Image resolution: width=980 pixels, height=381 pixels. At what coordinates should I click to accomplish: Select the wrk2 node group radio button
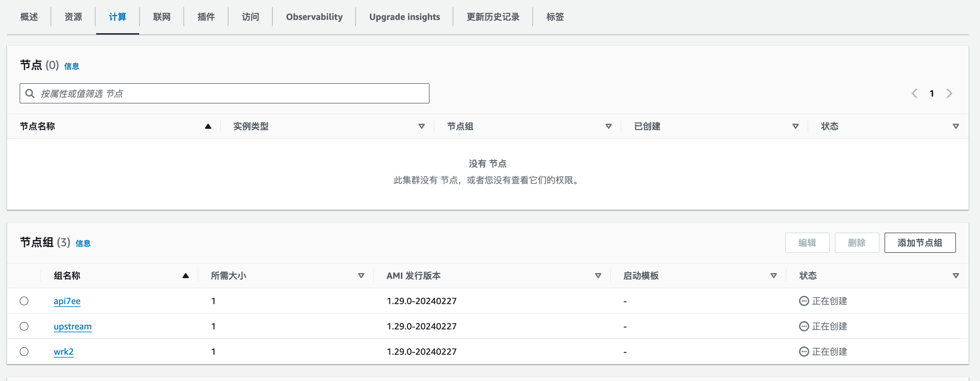pyautogui.click(x=24, y=352)
